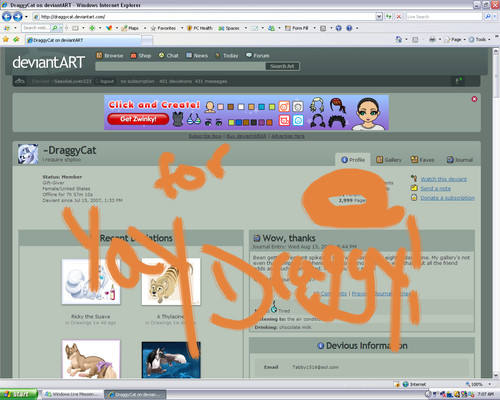
Task: Open a new blank browser tab
Action: [x=147, y=40]
